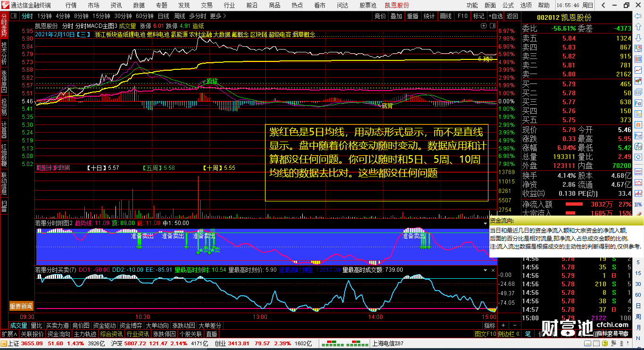This screenshot has height=350, width=644.
Task: Click the F10 info sidebar icon
Action: click(x=638, y=103)
